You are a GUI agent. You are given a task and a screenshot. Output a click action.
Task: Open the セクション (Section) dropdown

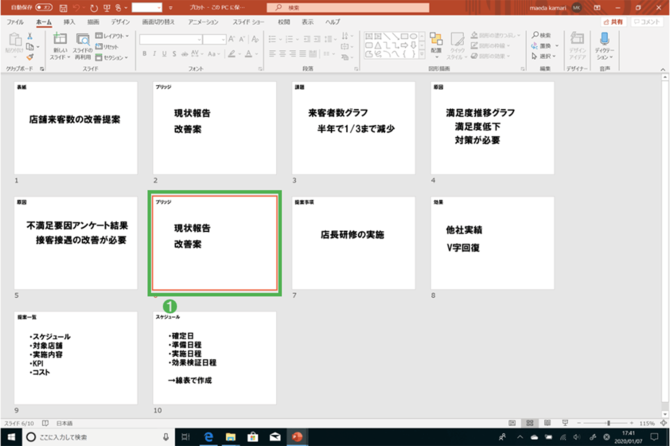pos(112,57)
